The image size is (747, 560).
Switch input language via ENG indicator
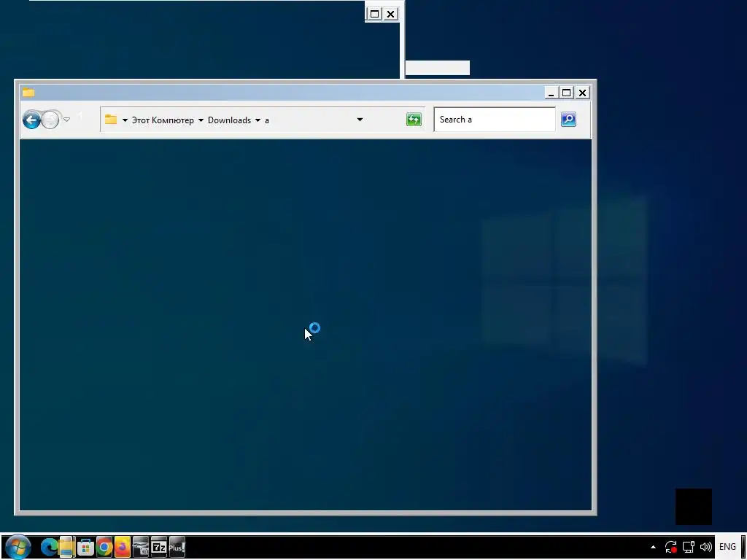point(727,547)
